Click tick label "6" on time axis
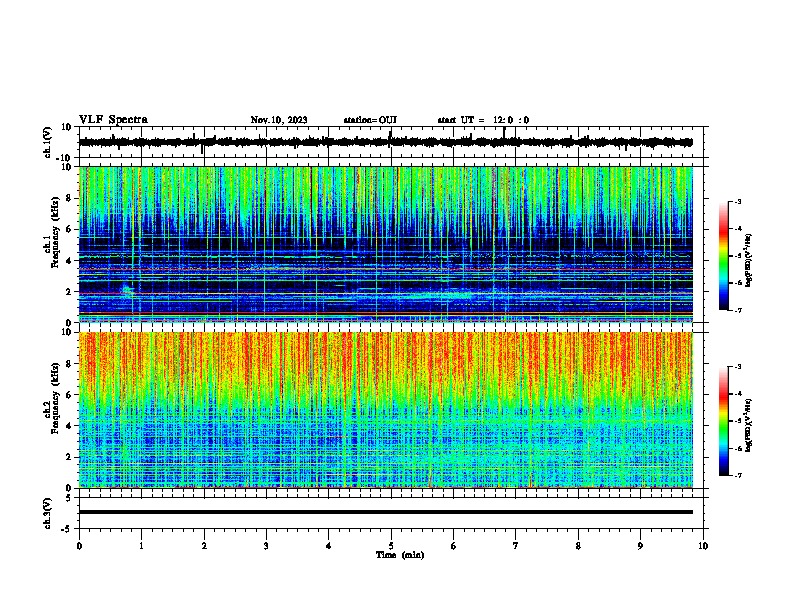The height and width of the screenshot is (612, 792). [x=454, y=546]
